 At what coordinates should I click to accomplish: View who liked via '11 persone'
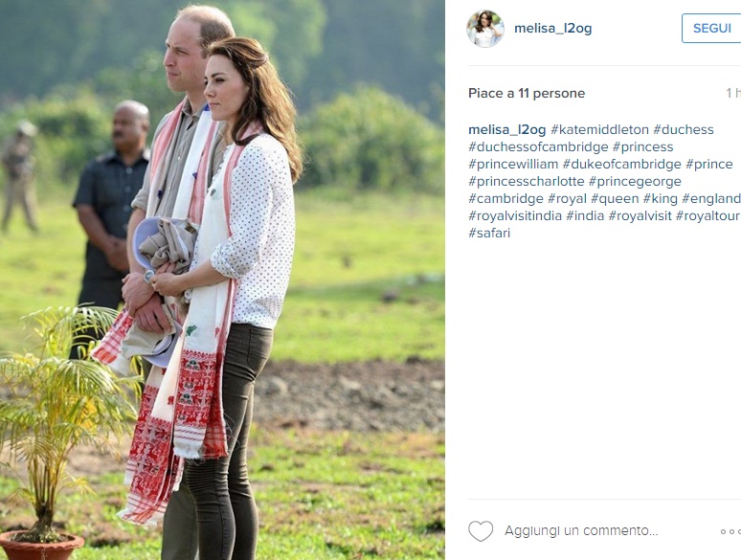(551, 93)
